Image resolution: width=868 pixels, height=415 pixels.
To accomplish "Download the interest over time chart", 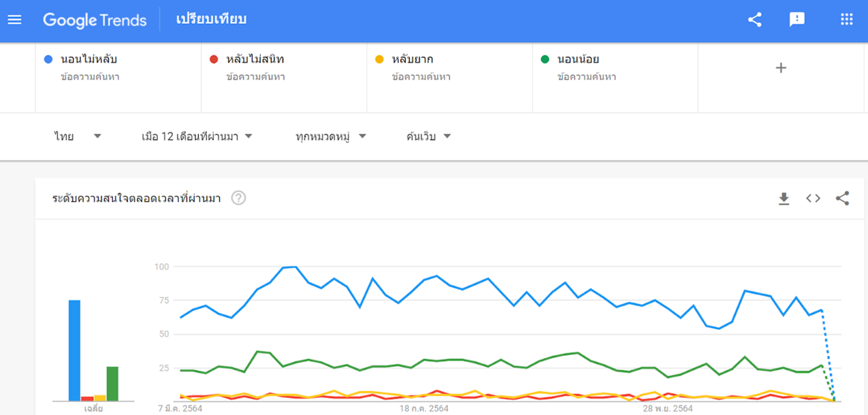I will pos(784,199).
